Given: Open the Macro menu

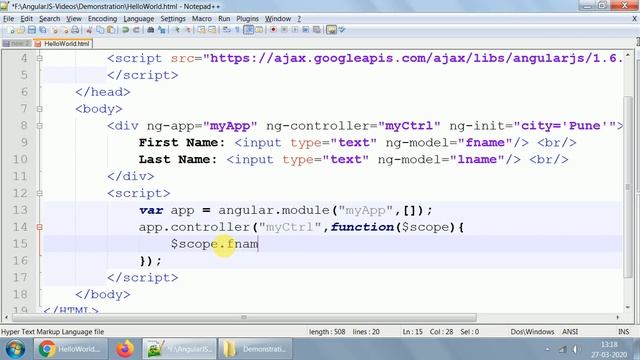Looking at the screenshot, I should [202, 19].
